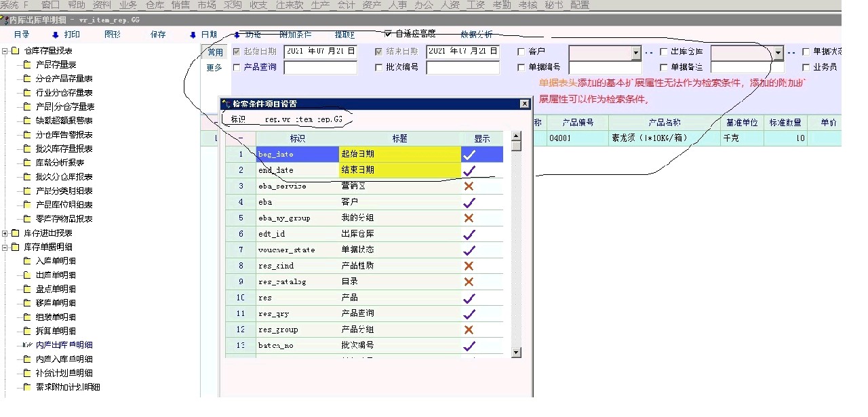
Task: Uncheck the 自适应高度 checkbox
Action: 388,33
